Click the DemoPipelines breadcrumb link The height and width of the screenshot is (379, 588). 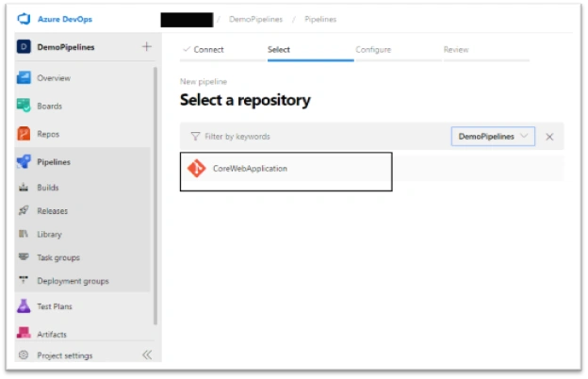[x=255, y=19]
